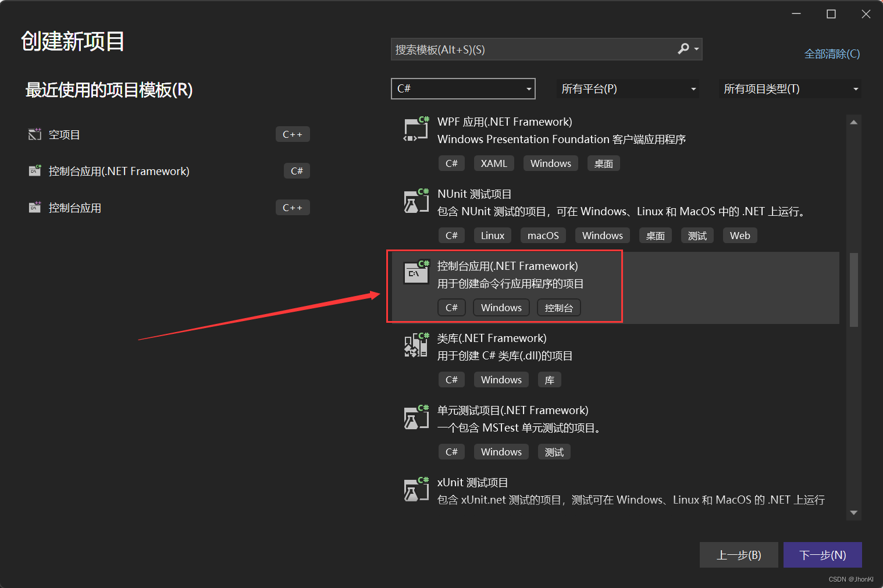Screen dimensions: 883x588
Task: Click the macOS tag under NUnit template
Action: tap(543, 236)
